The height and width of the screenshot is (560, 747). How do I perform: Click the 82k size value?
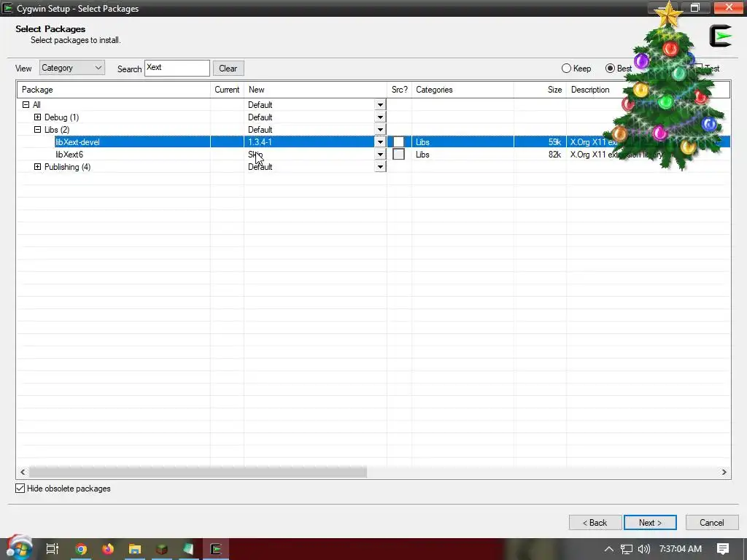[x=554, y=155]
